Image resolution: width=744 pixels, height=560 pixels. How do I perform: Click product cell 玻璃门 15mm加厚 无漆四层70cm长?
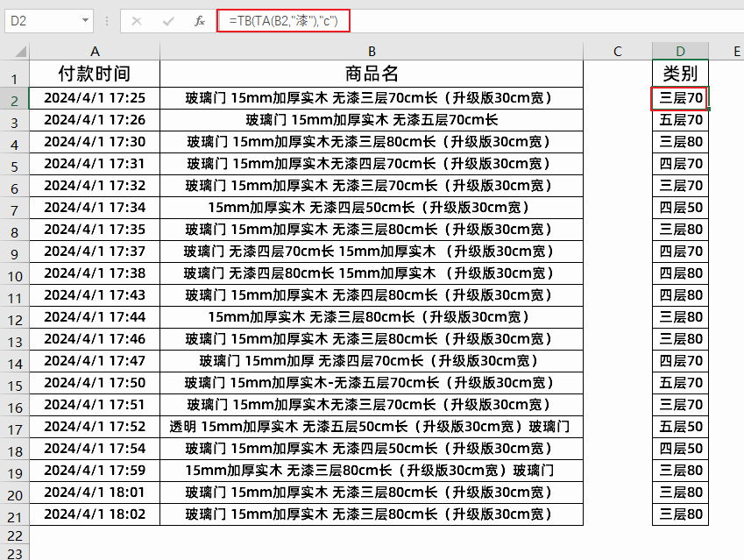coord(372,361)
